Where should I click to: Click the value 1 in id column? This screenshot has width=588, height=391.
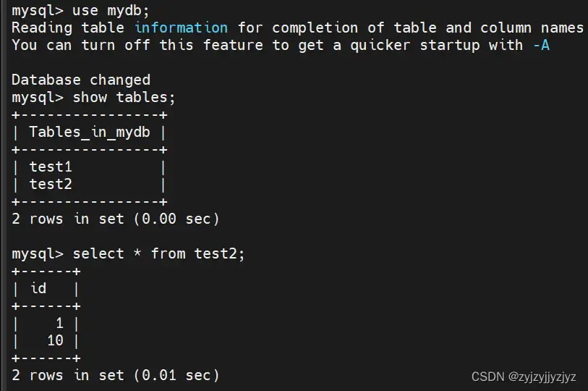click(x=59, y=323)
